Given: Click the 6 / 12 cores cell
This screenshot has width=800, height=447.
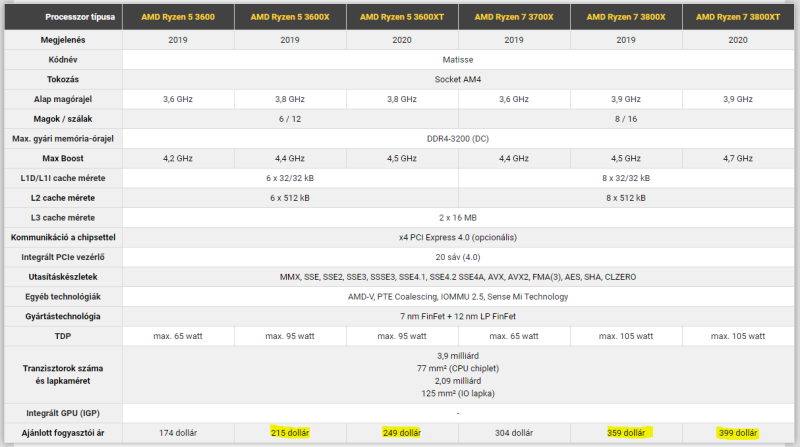Looking at the screenshot, I should point(290,119).
